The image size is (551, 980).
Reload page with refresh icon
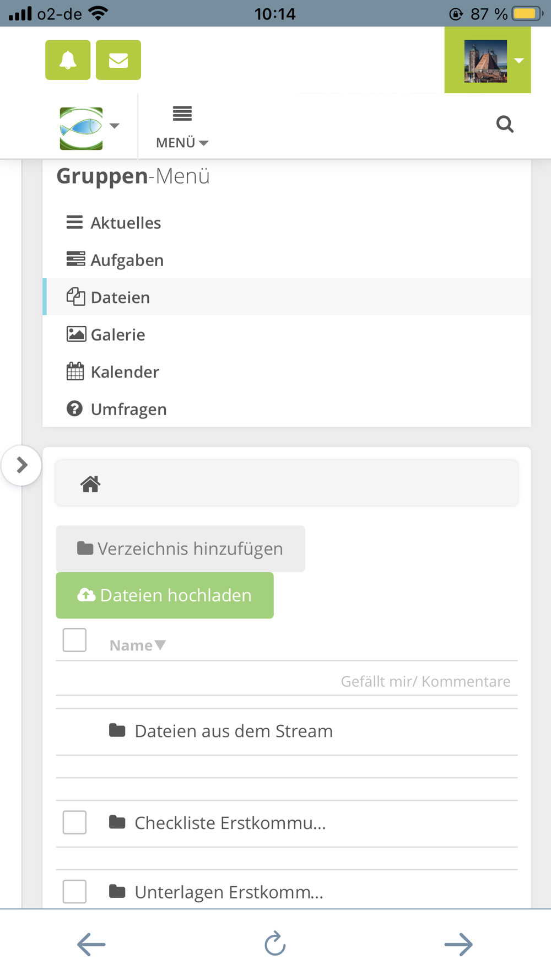coord(275,944)
